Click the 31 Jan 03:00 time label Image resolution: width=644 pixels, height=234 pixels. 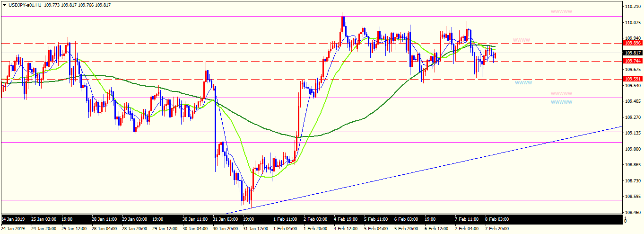point(225,219)
